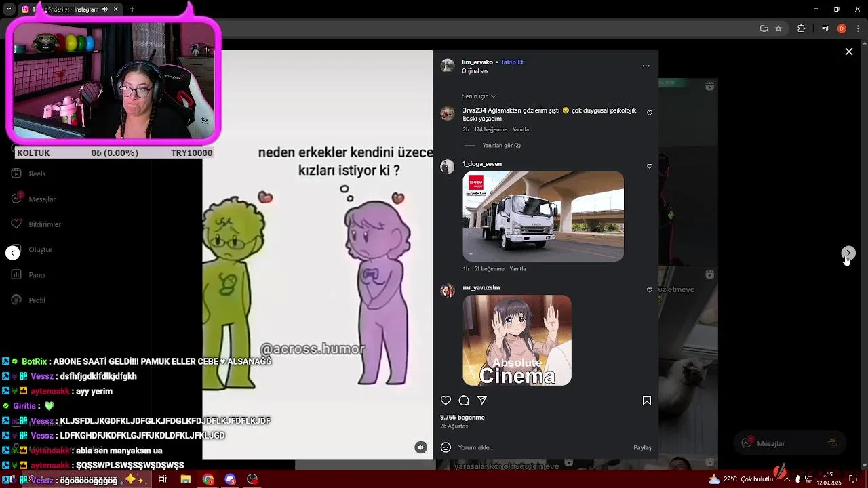Open Task View on taskbar
Viewport: 868px width, 488px height.
click(163, 479)
